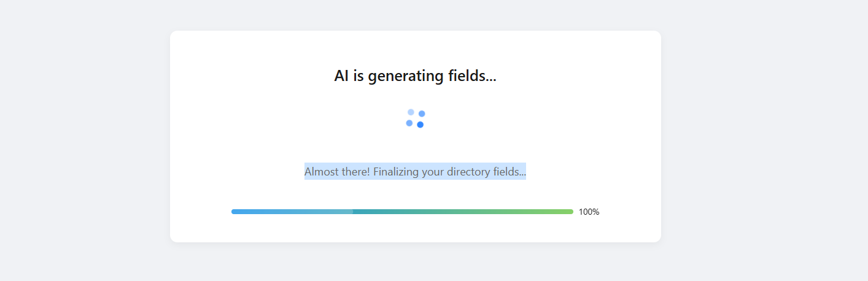Click the color transition point in progress bar
The width and height of the screenshot is (868, 281).
click(x=353, y=212)
